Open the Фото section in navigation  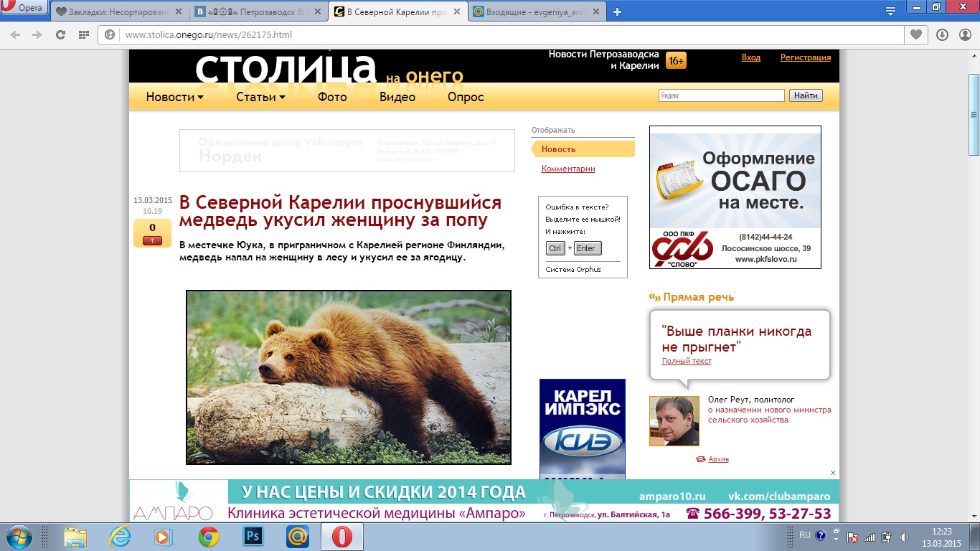332,97
